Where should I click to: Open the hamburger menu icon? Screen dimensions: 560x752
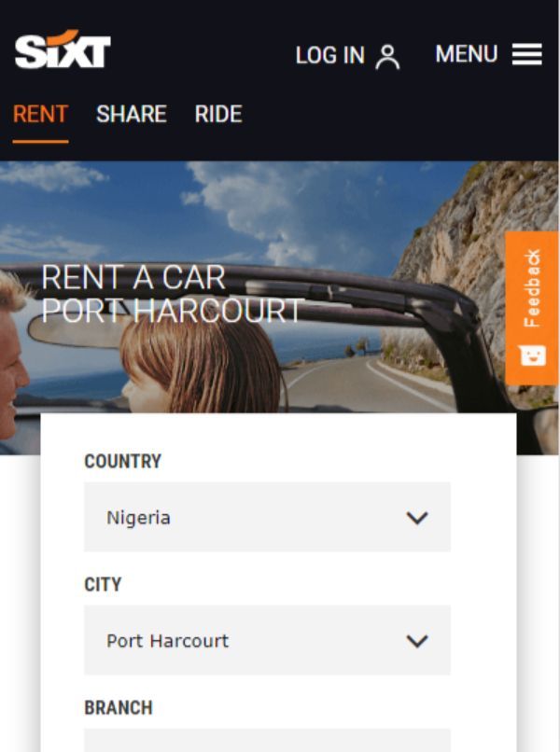pos(527,54)
